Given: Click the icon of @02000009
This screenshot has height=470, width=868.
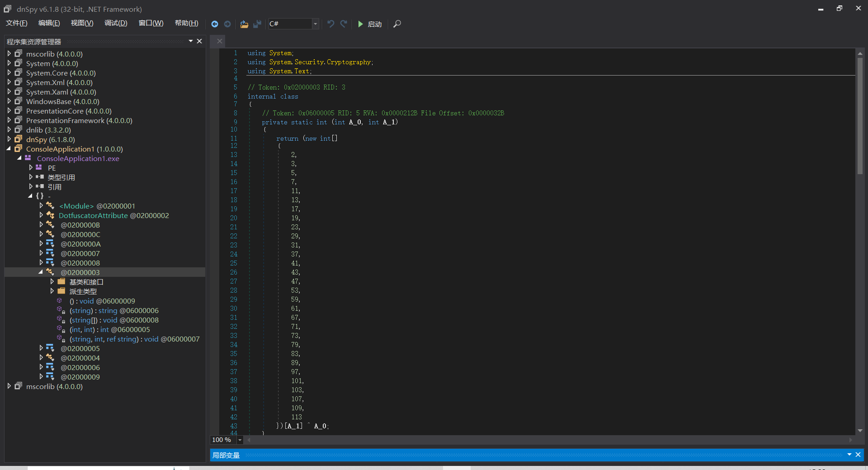Looking at the screenshot, I should pyautogui.click(x=50, y=376).
